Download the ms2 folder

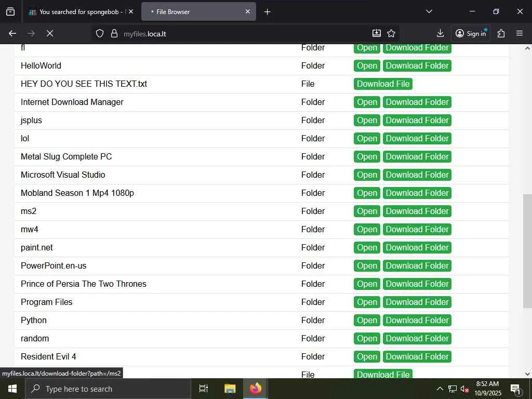(417, 211)
